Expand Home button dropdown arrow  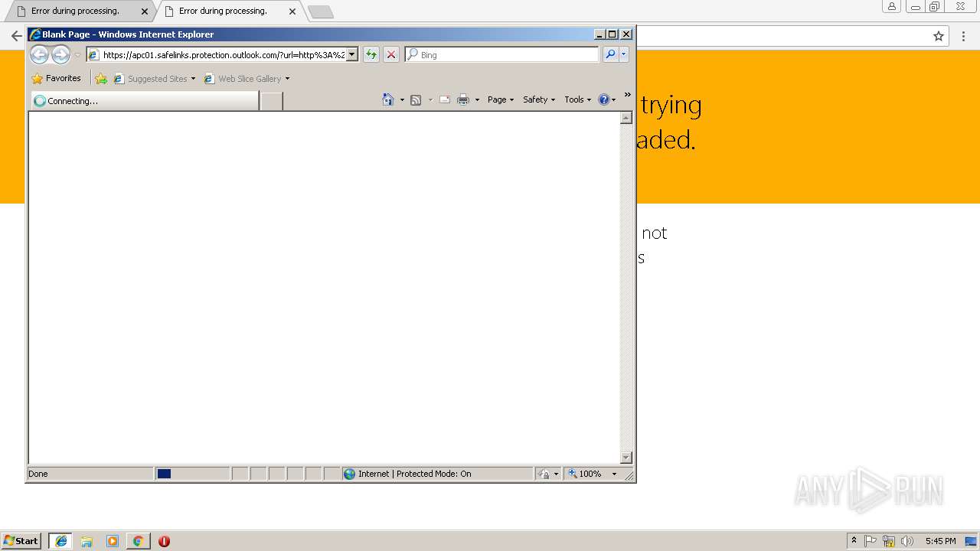(x=402, y=100)
